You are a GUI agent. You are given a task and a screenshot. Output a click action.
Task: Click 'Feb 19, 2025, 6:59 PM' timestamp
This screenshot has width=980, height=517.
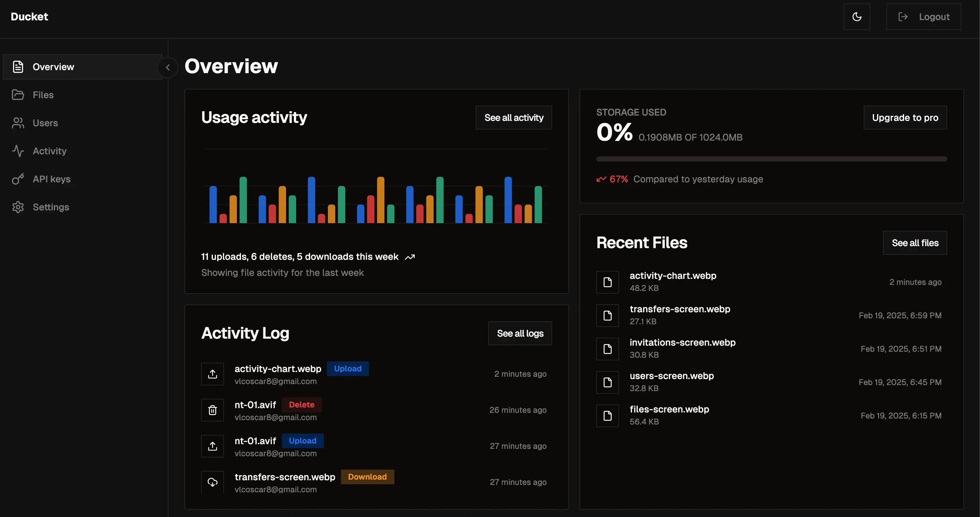[900, 316]
